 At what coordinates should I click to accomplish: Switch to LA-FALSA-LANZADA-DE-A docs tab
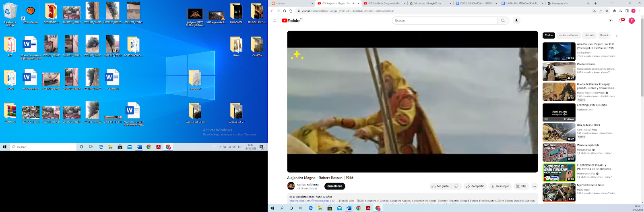tap(522, 3)
